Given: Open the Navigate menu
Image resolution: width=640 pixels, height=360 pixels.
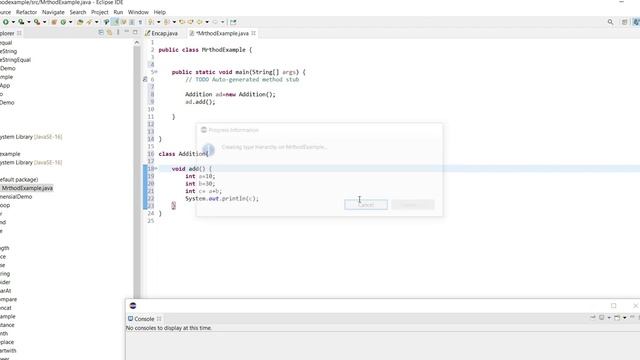Looking at the screenshot, I should pyautogui.click(x=53, y=12).
